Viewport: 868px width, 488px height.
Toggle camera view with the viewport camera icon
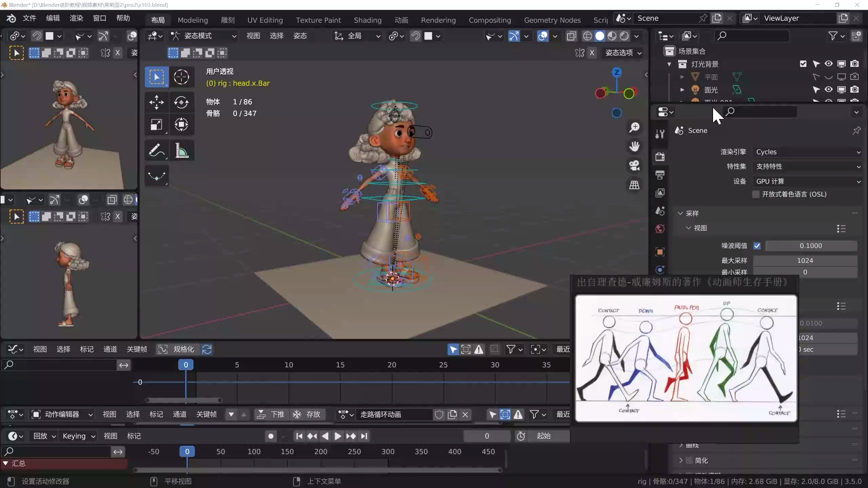pyautogui.click(x=634, y=165)
